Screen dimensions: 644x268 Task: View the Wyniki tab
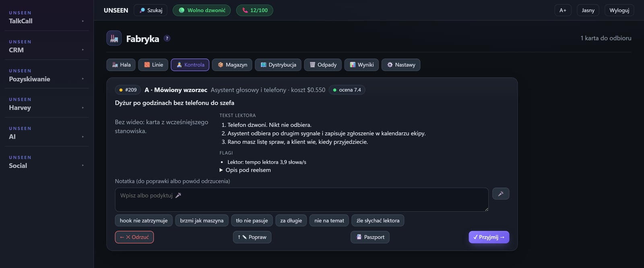tap(361, 65)
